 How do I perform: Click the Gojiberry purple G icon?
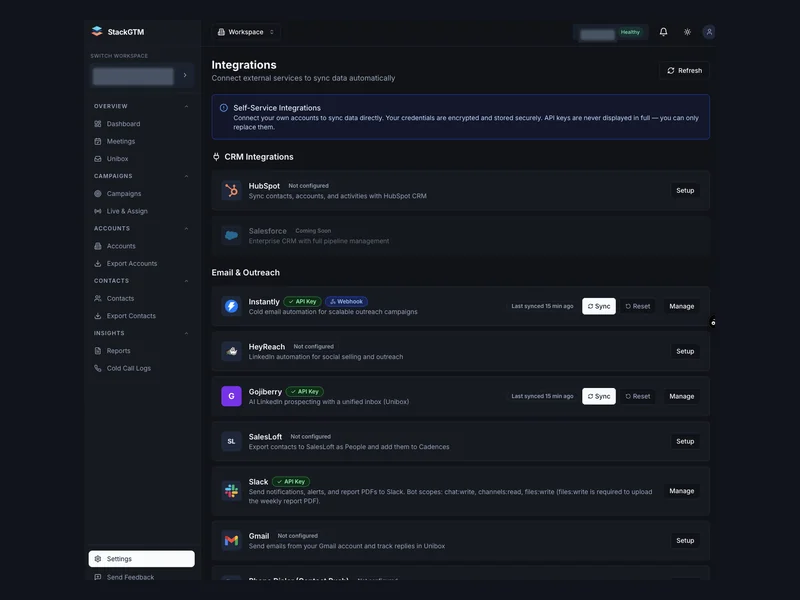click(x=232, y=396)
